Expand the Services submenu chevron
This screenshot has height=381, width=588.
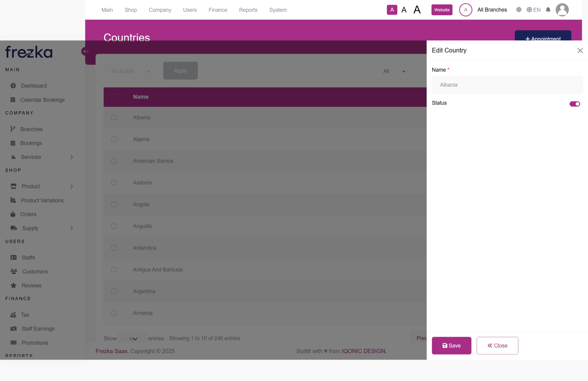72,157
